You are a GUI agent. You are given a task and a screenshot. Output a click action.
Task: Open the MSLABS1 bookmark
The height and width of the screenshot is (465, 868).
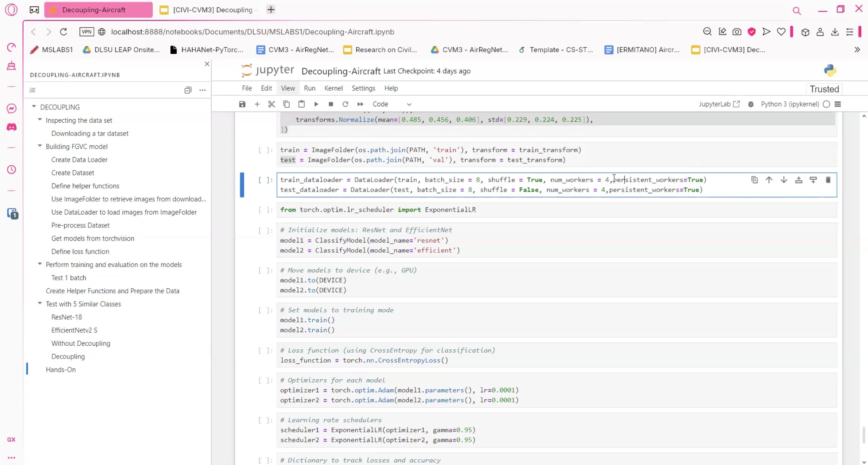point(51,50)
